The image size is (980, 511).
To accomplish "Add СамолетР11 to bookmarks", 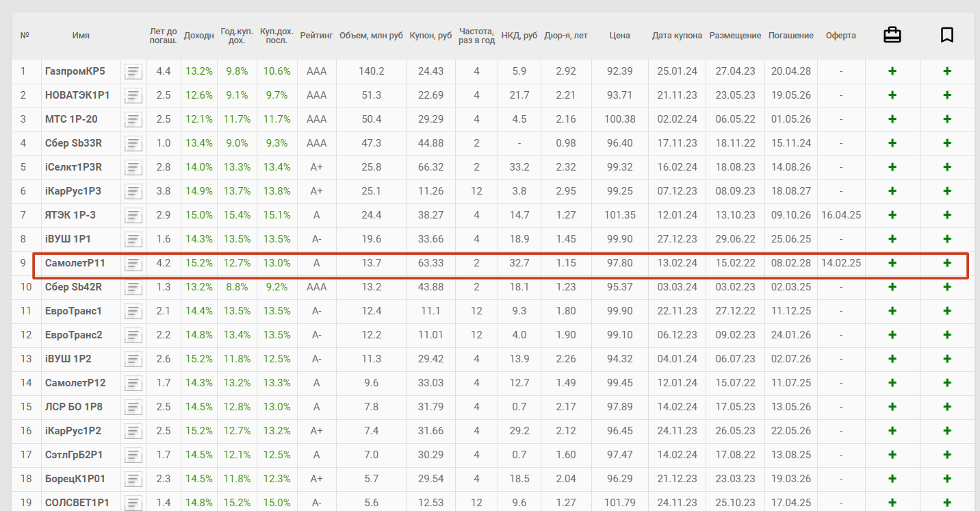I will tap(947, 263).
